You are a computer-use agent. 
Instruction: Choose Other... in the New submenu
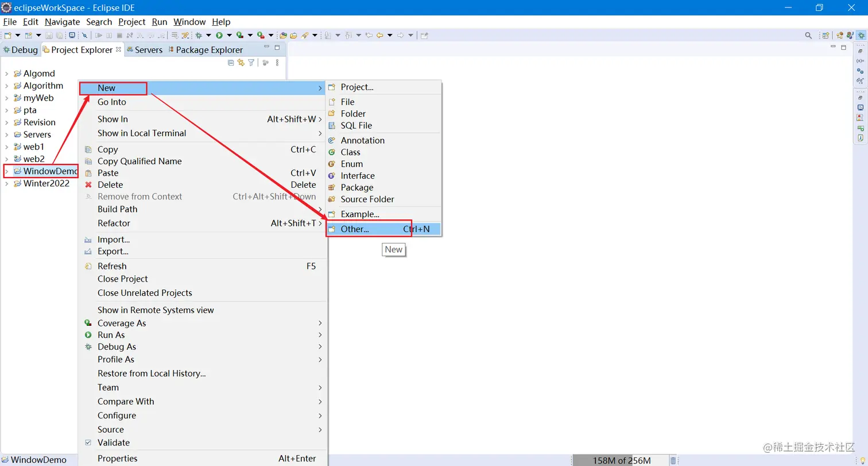point(383,229)
